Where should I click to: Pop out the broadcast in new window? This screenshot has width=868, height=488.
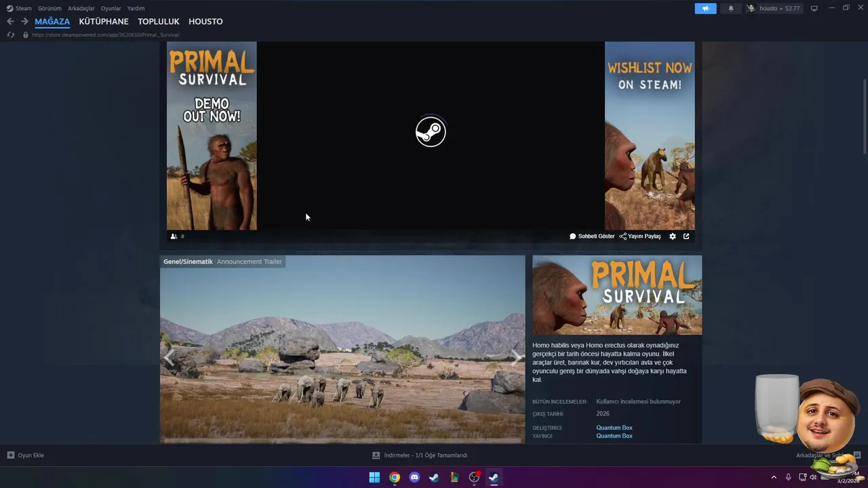coord(686,237)
